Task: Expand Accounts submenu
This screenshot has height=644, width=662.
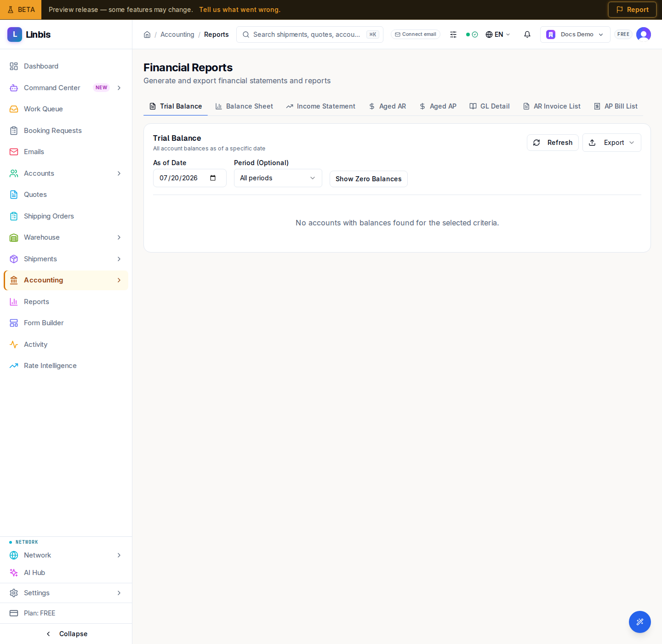Action: 119,173
